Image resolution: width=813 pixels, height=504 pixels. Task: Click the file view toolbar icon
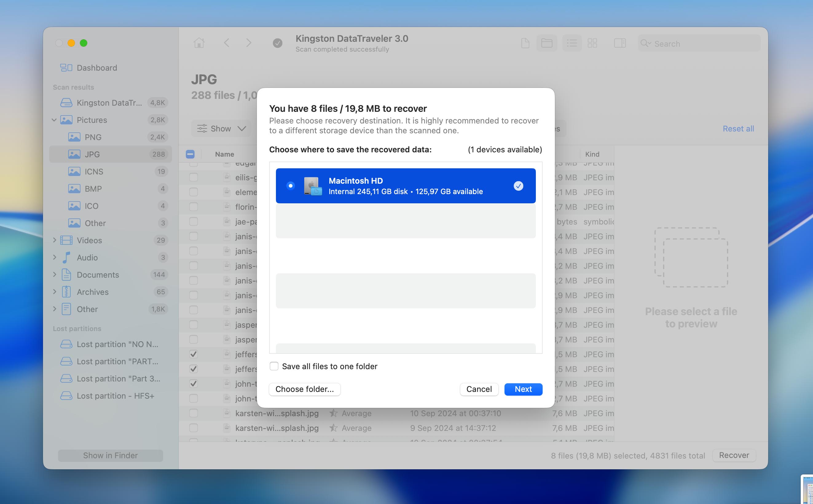(525, 43)
